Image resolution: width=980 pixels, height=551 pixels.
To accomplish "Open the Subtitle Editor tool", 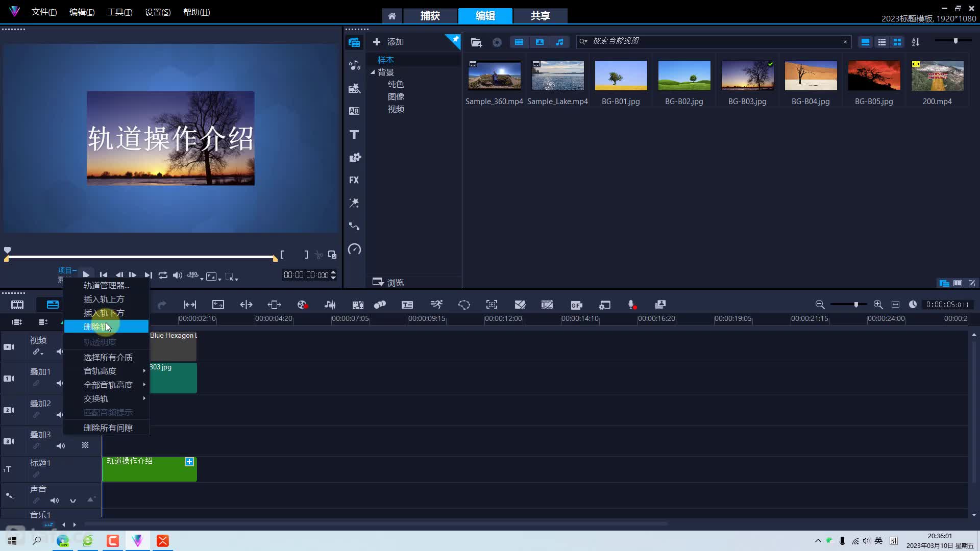I will point(407,305).
